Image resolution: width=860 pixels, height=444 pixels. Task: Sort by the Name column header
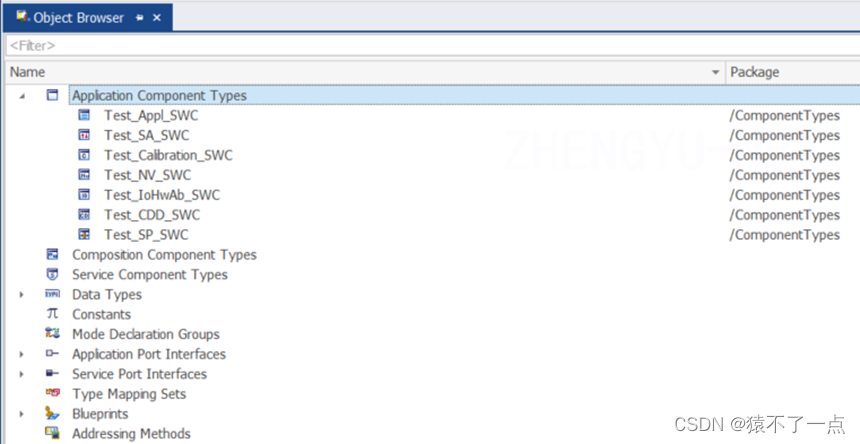pos(365,72)
